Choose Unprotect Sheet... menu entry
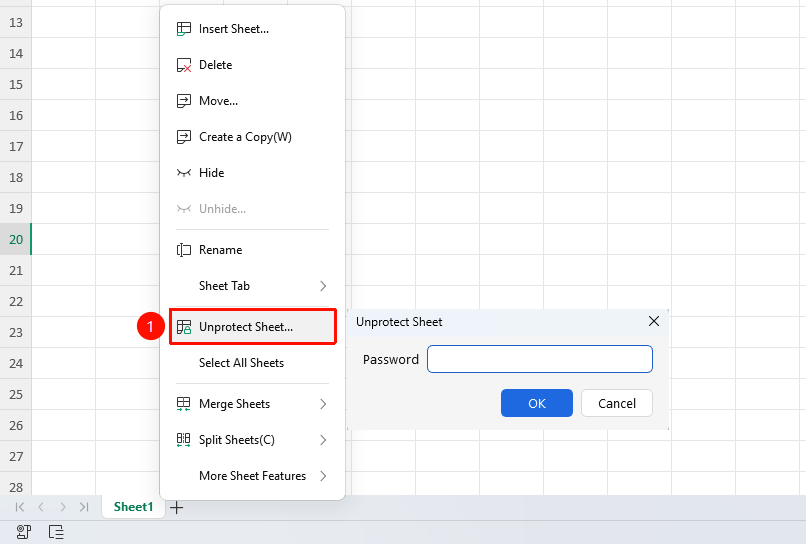The image size is (806, 544). click(x=252, y=327)
